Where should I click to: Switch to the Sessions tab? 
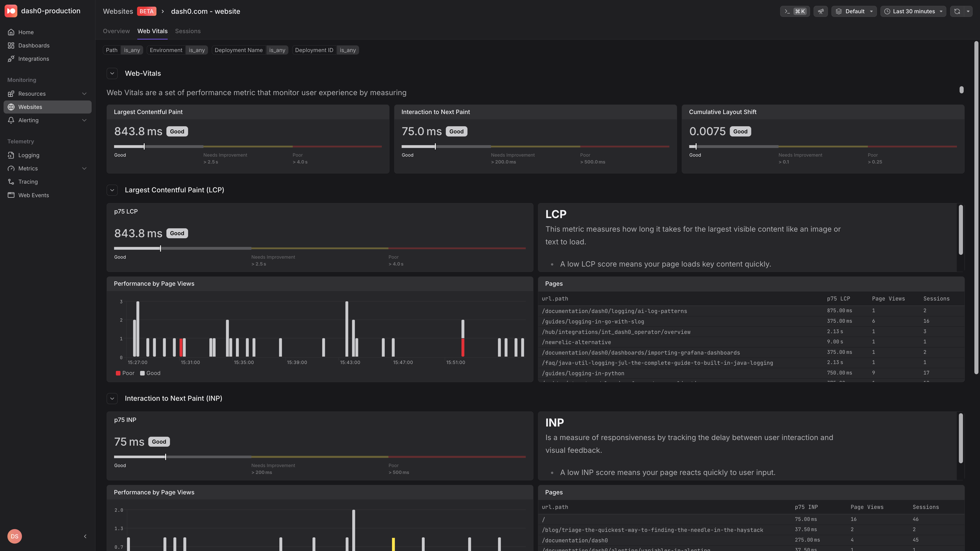coord(188,31)
